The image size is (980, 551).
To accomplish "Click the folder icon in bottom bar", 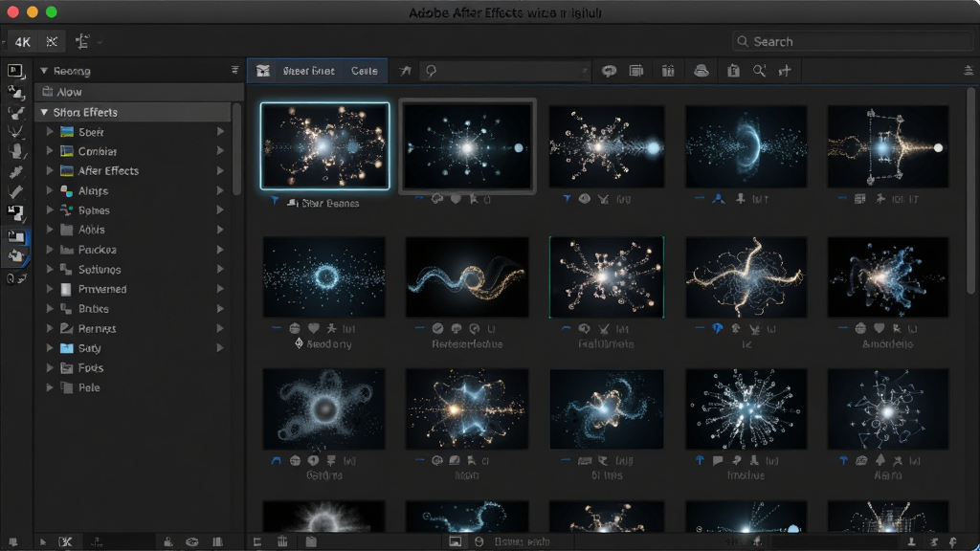I will [x=311, y=541].
